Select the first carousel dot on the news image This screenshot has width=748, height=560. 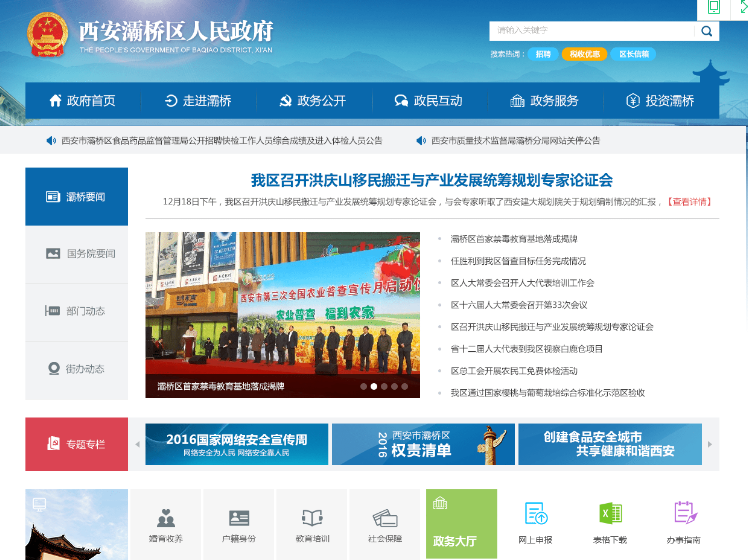pos(363,386)
